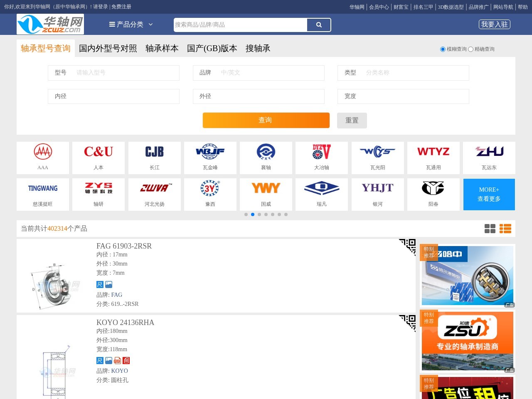This screenshot has width=532, height=399.
Task: Select the 精确查询 radio option
Action: pyautogui.click(x=470, y=49)
